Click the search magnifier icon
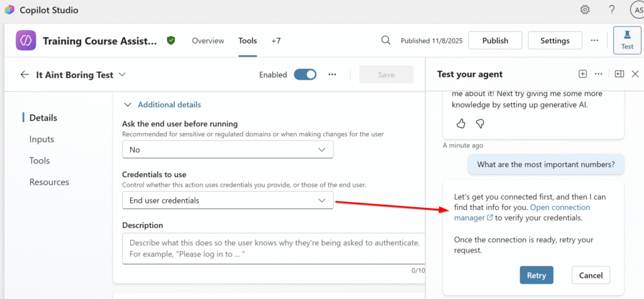This screenshot has height=299, width=644. tap(386, 41)
